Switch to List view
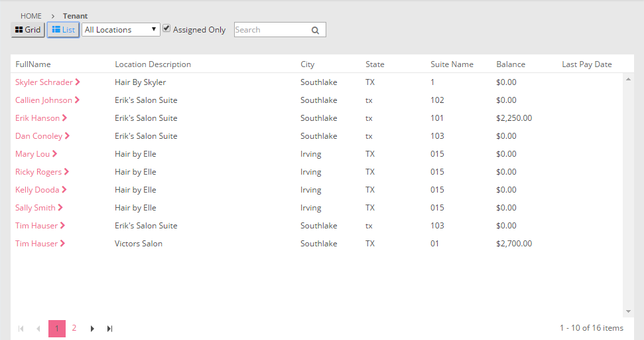Image resolution: width=644 pixels, height=340 pixels. pos(63,30)
